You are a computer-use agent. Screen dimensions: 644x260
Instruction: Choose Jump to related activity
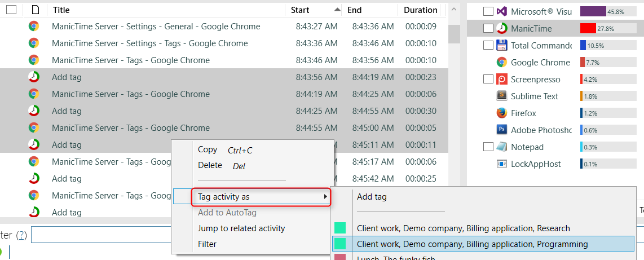pos(241,228)
